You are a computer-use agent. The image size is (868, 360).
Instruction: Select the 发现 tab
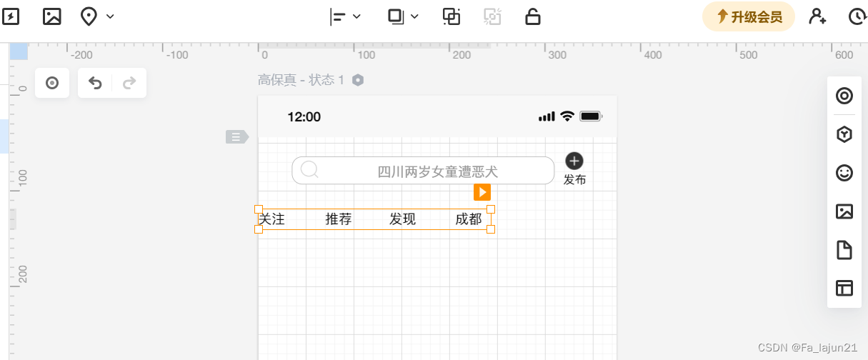(x=402, y=219)
